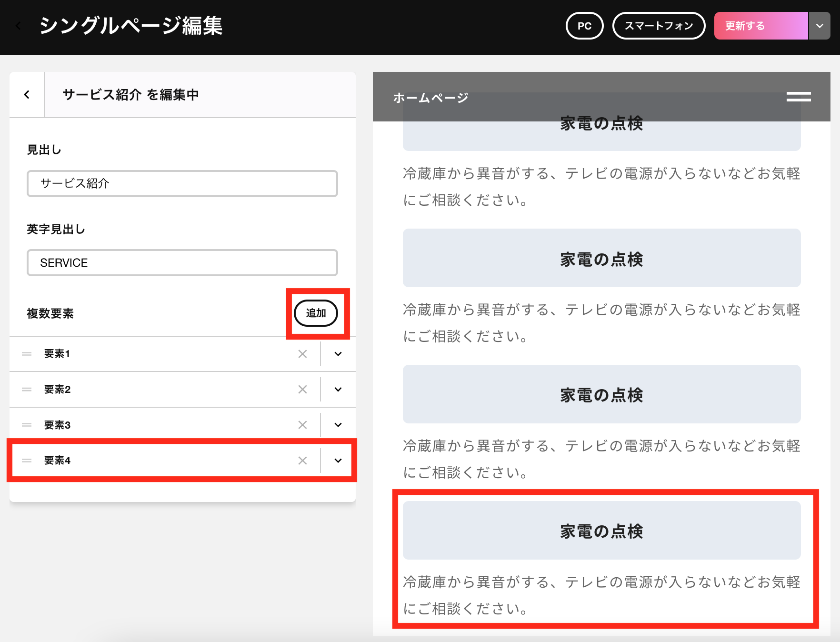
Task: Click the 見出し field label
Action: pyautogui.click(x=44, y=150)
